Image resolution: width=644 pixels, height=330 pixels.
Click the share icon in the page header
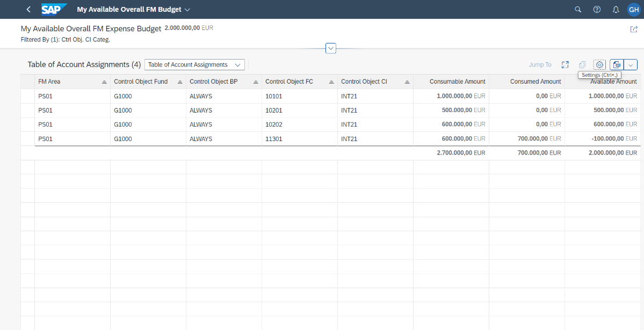[634, 29]
